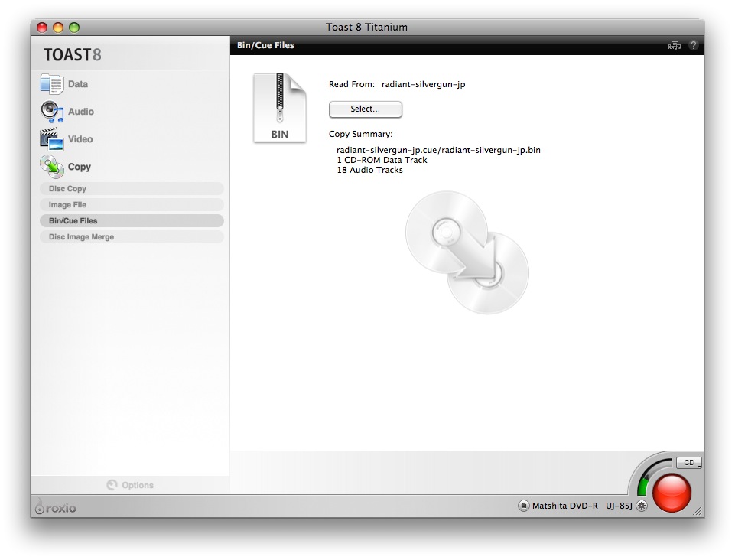Switch to Disc Copy mode
The image size is (735, 560).
point(132,188)
